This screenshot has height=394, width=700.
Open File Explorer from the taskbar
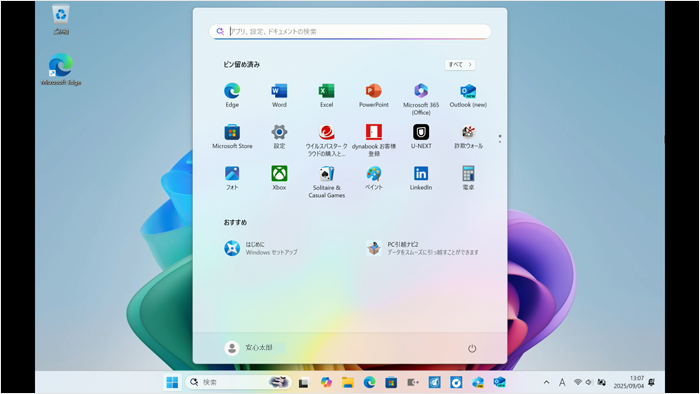pos(348,382)
